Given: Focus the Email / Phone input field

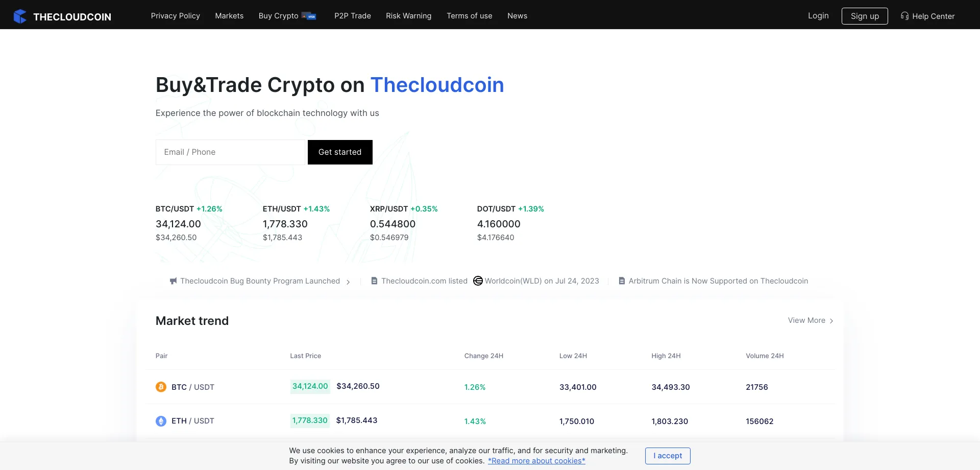Looking at the screenshot, I should [x=230, y=152].
